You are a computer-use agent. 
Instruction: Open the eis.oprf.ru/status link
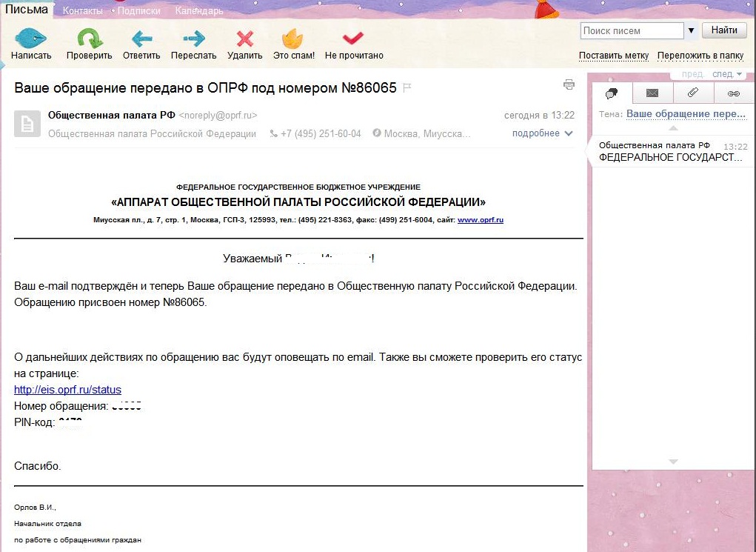coord(67,390)
